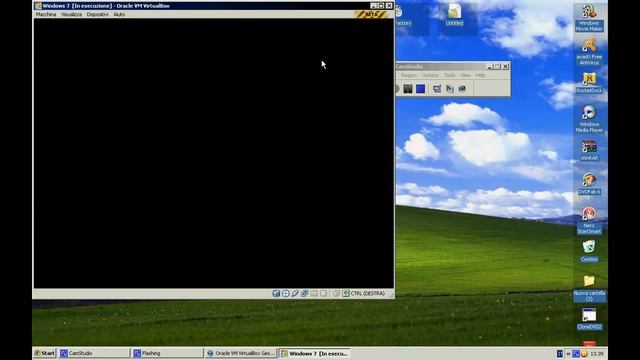Select the Windows Movie Maker desktop icon
Viewport: 640px width, 360px height.
pos(589,18)
